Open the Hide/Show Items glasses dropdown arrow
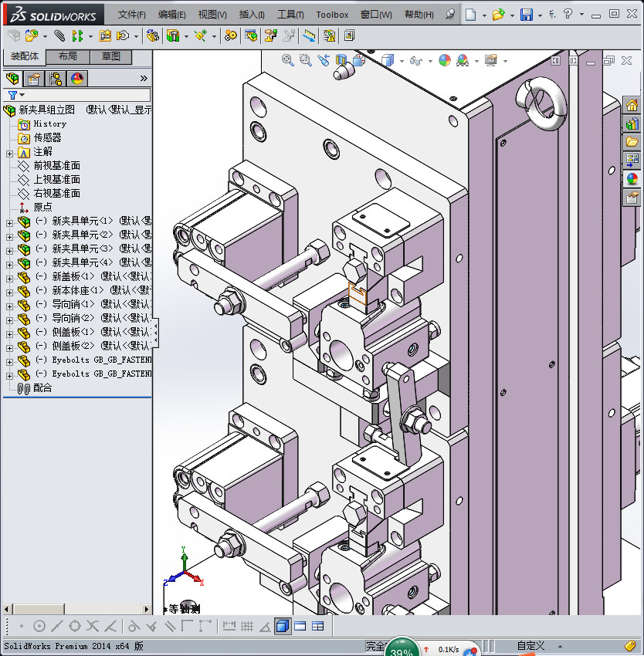The height and width of the screenshot is (656, 644). pyautogui.click(x=430, y=61)
